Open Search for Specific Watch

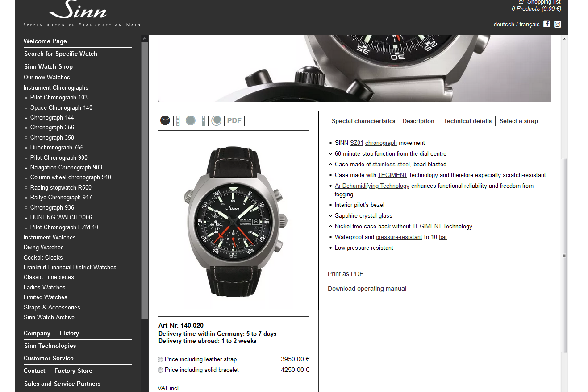pyautogui.click(x=61, y=54)
